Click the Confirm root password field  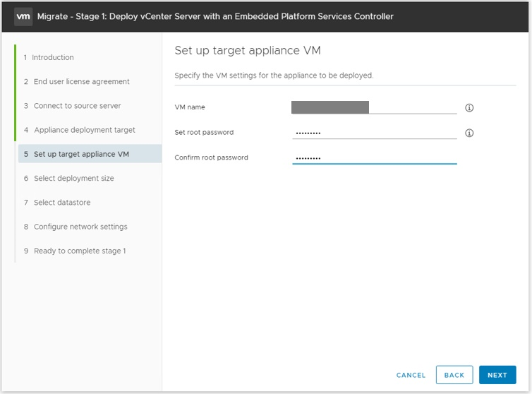pos(374,157)
